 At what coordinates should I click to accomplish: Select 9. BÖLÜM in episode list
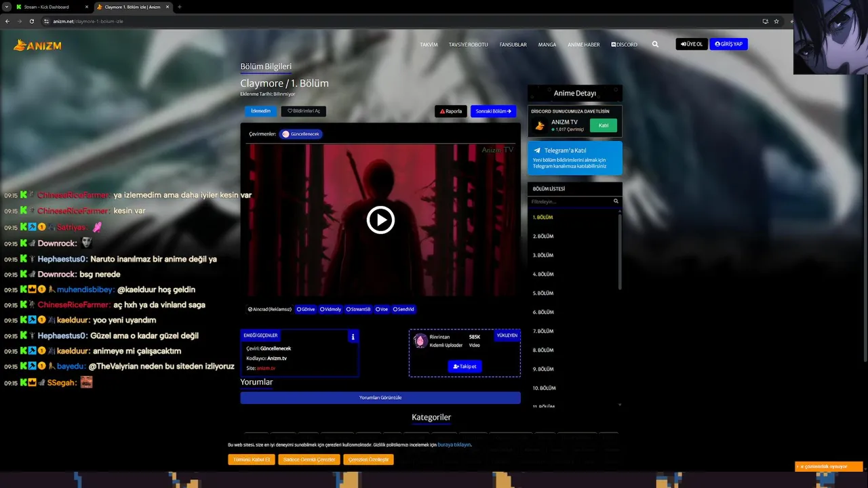[x=542, y=369]
